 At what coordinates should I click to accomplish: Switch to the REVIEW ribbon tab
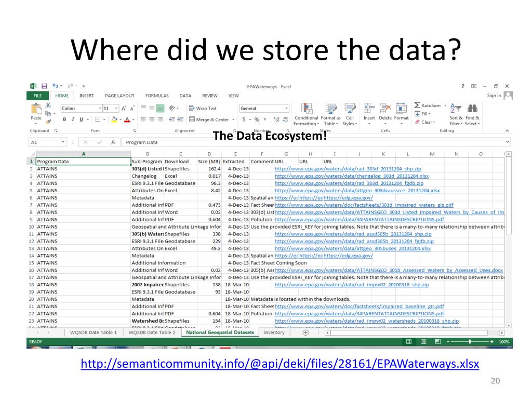[210, 96]
